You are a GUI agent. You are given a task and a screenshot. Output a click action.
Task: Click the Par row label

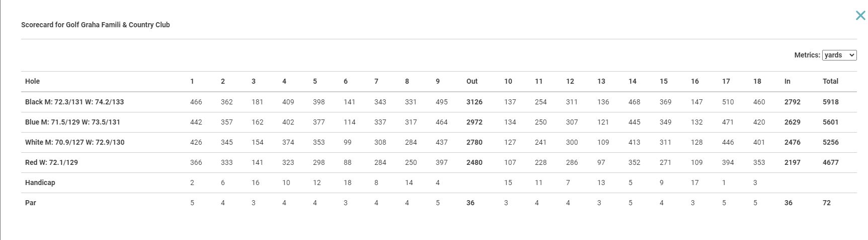[31, 203]
